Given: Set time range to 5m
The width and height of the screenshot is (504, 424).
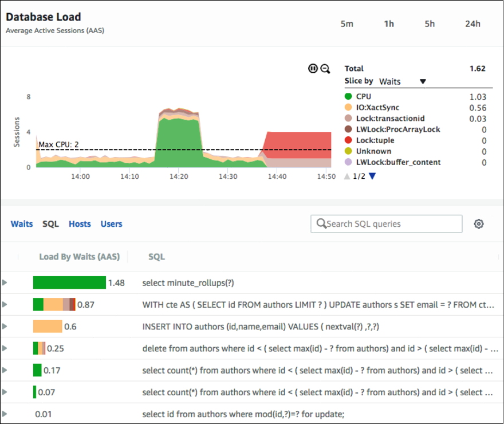Looking at the screenshot, I should pos(346,23).
